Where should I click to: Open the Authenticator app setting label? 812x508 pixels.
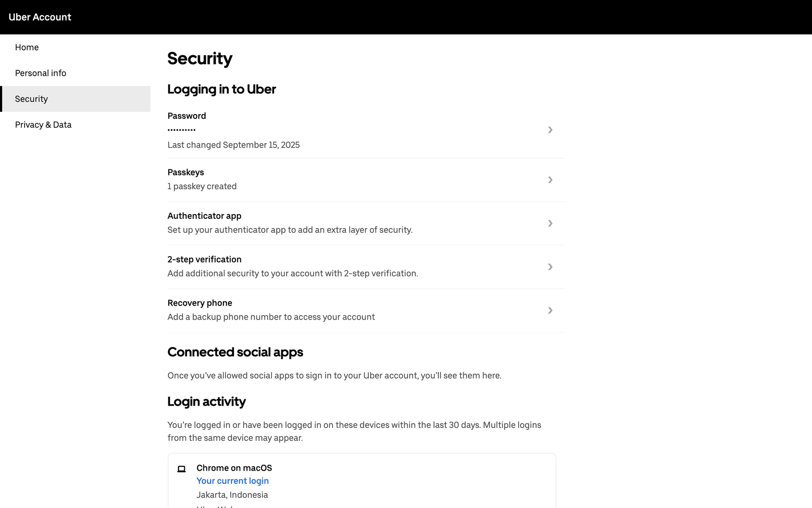point(204,216)
